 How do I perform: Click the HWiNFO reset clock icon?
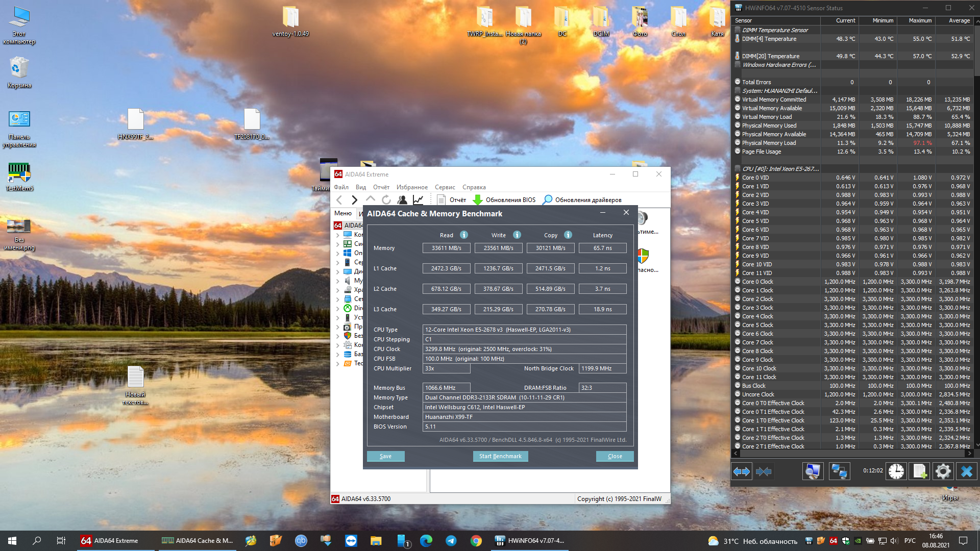click(896, 471)
